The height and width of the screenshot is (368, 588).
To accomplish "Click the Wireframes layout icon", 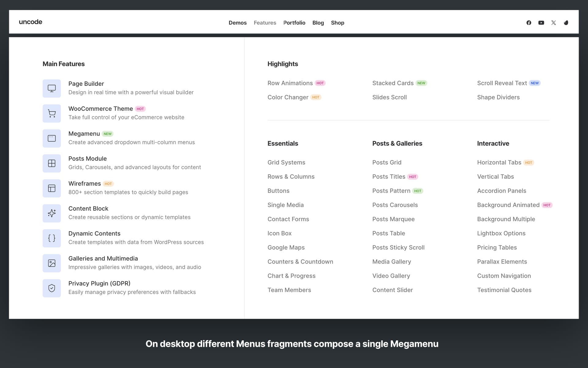I will click(51, 188).
